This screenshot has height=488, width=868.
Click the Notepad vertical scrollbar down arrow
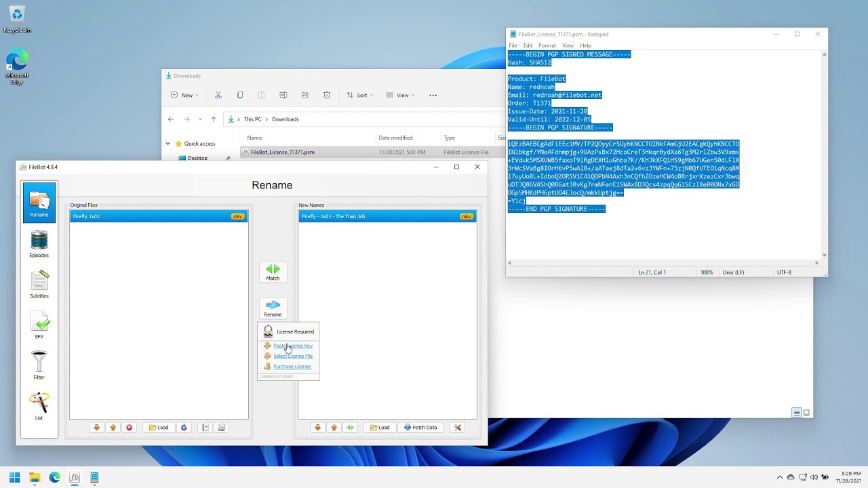(824, 255)
